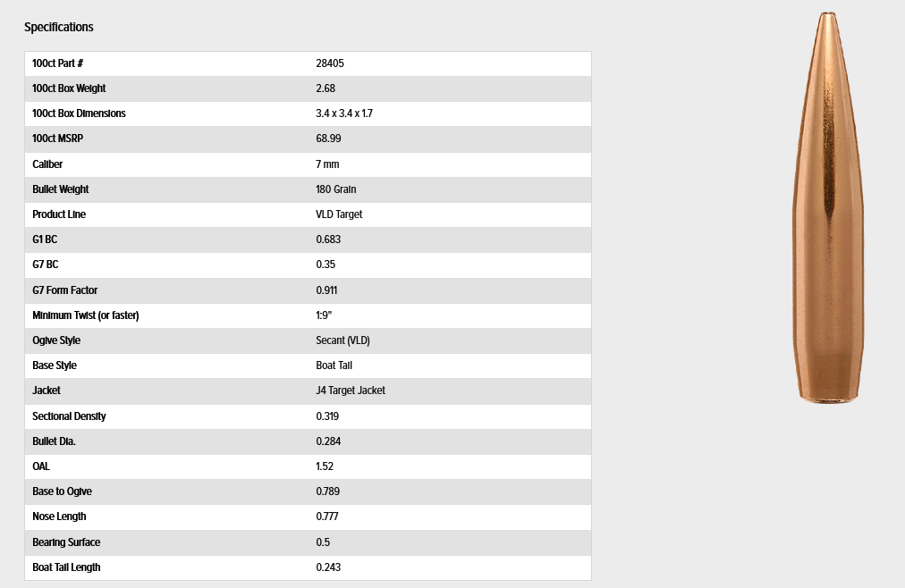Click the Sectional Density row label
905x588 pixels.
(69, 416)
